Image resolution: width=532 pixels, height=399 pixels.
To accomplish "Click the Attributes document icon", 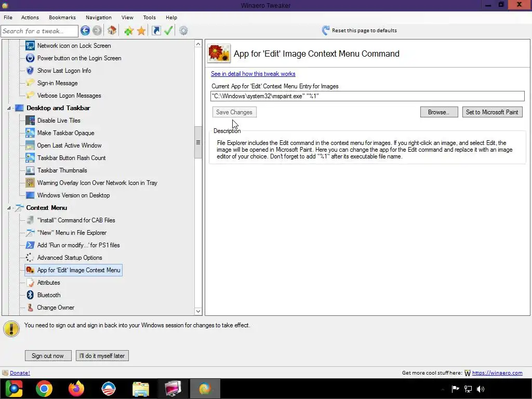I will [30, 282].
